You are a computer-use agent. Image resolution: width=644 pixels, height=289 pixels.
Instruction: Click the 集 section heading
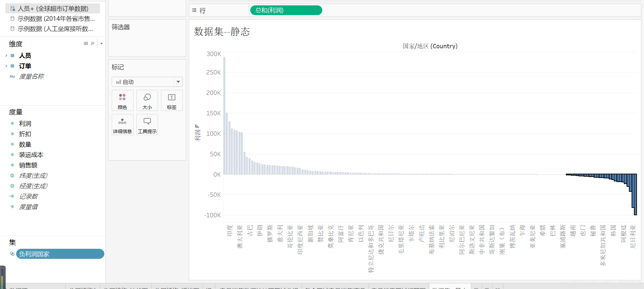12,242
